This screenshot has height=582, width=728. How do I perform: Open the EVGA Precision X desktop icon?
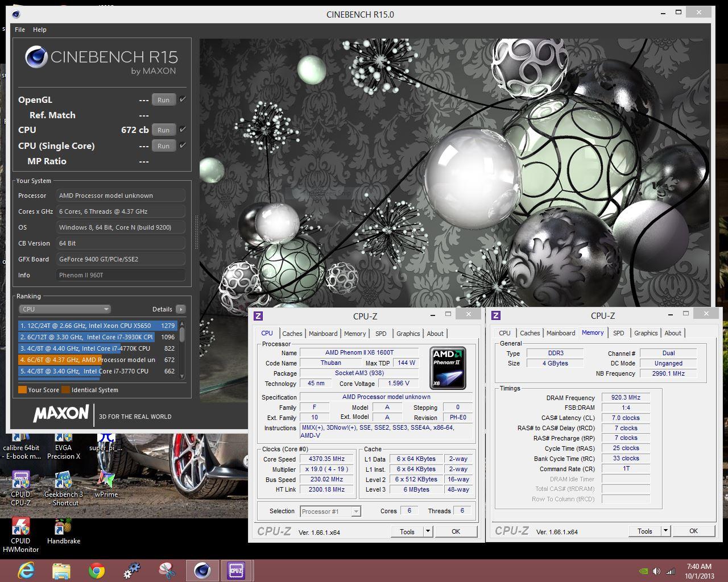pyautogui.click(x=64, y=447)
